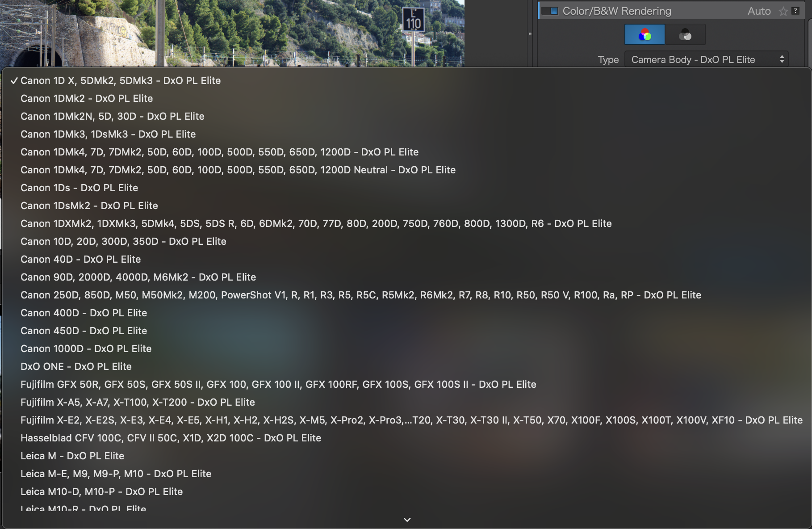Choose Fujifilm GFX 50R, GFX 50S profile
The height and width of the screenshot is (529, 812).
coord(406,384)
